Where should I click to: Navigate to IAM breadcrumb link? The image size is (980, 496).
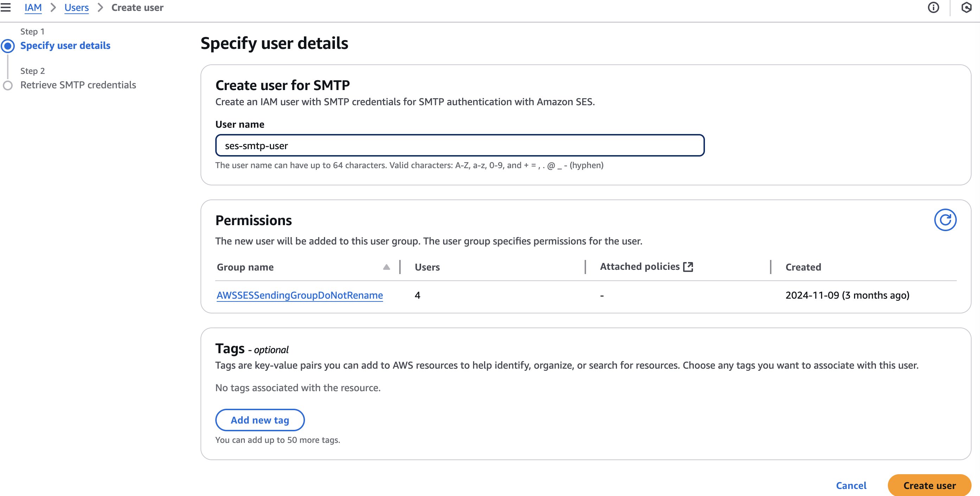(33, 8)
